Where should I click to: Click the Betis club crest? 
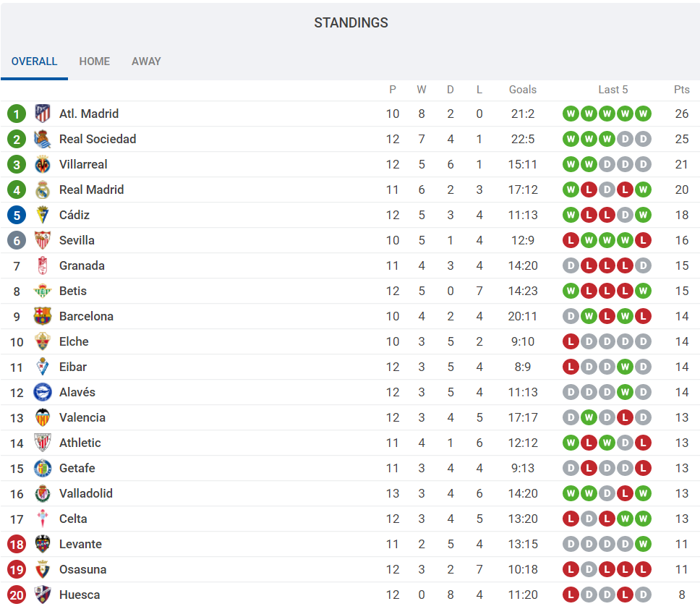point(43,291)
